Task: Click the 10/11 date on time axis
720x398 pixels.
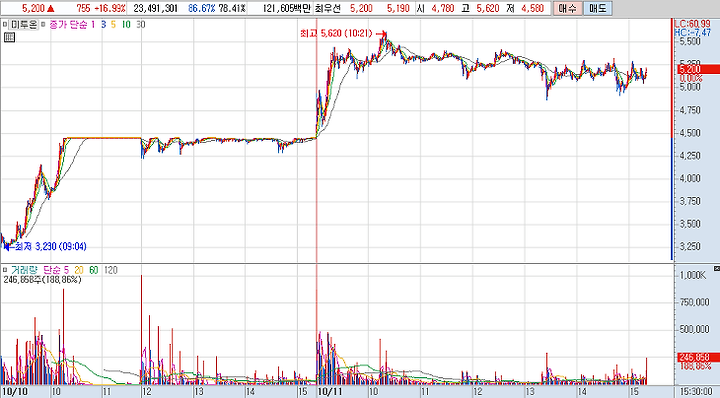Action: pos(330,392)
